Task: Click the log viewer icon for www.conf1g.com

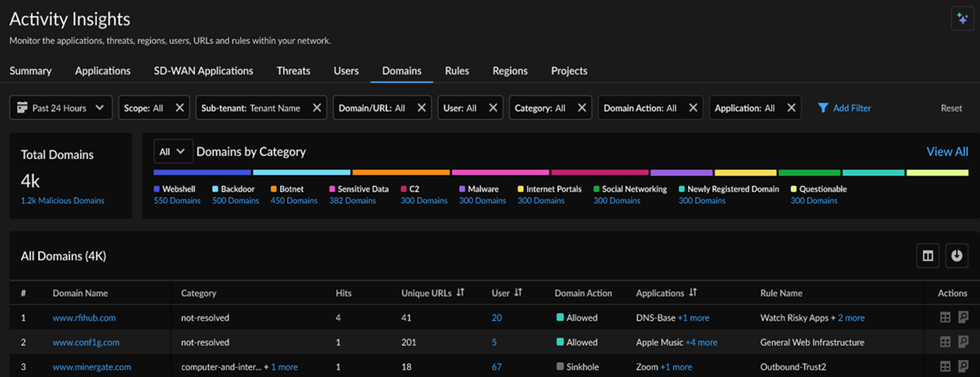Action: (x=963, y=343)
